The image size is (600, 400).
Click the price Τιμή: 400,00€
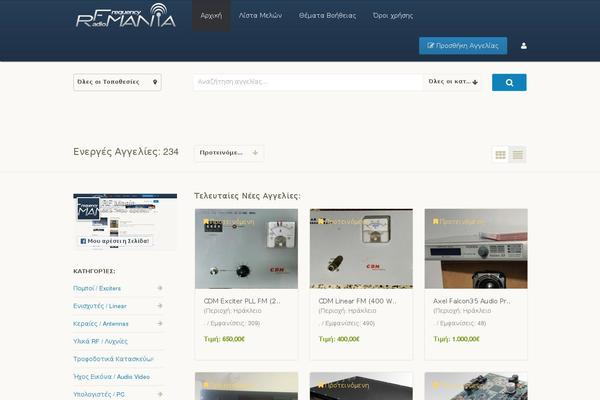(339, 339)
